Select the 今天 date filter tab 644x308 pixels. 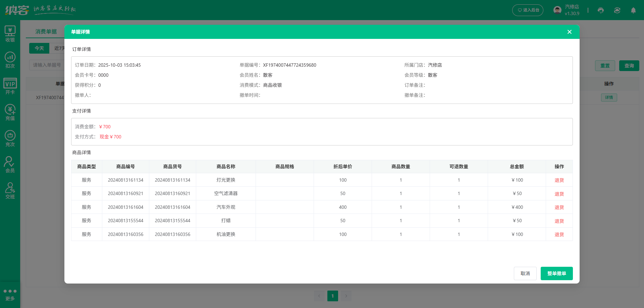39,48
